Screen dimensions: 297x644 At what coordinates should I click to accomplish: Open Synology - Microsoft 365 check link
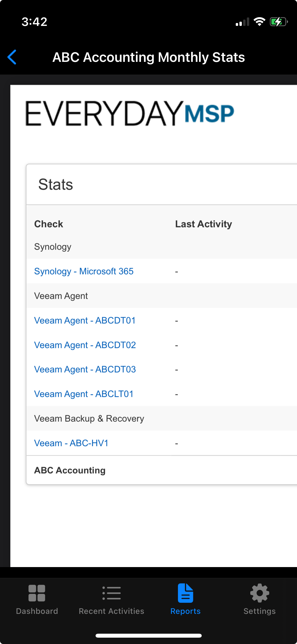[x=84, y=271]
